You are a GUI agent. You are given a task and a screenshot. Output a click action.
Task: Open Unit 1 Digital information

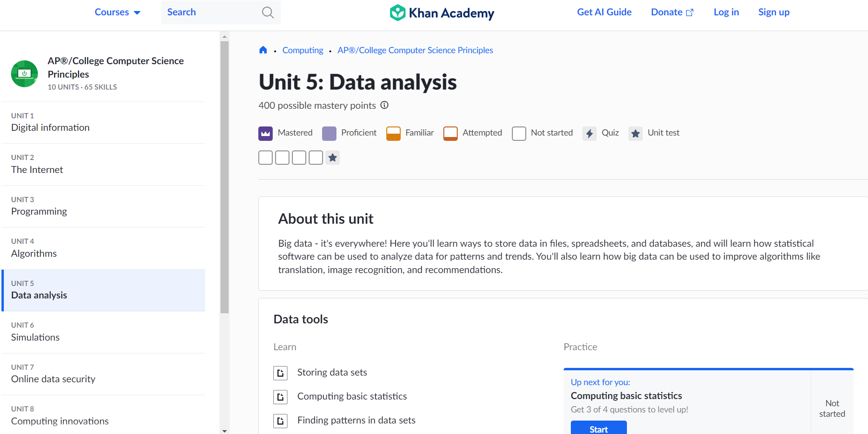click(104, 123)
